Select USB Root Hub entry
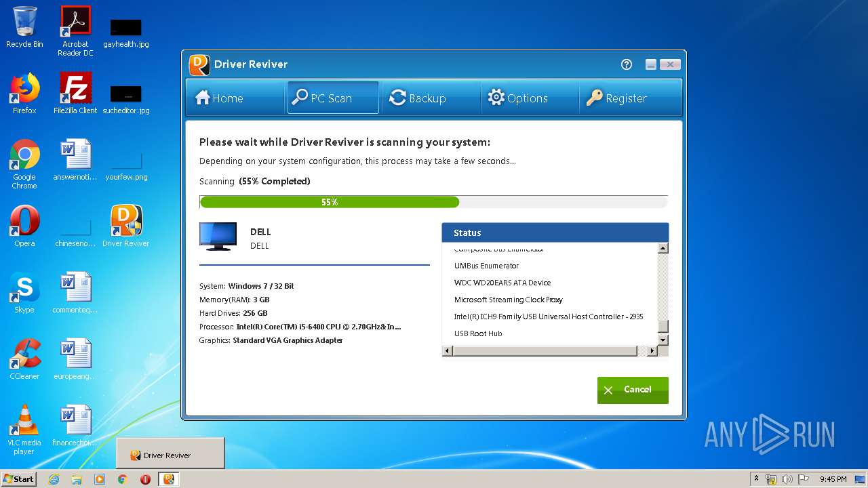 [x=478, y=333]
